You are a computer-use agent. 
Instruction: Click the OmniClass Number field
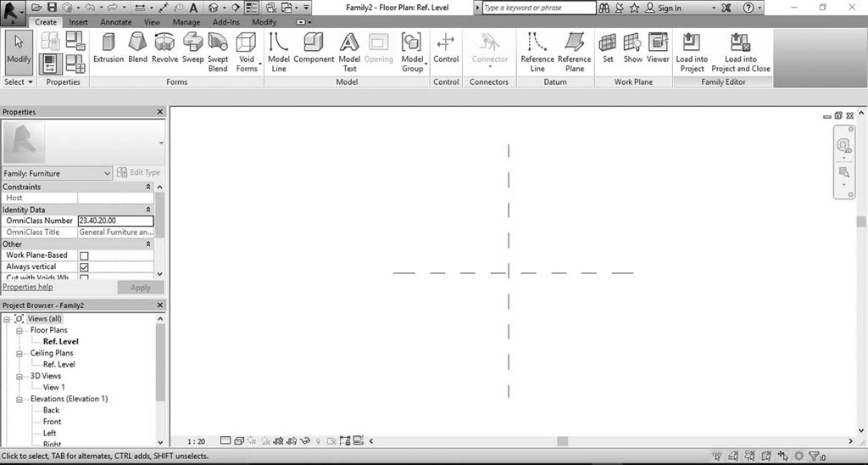pyautogui.click(x=115, y=221)
